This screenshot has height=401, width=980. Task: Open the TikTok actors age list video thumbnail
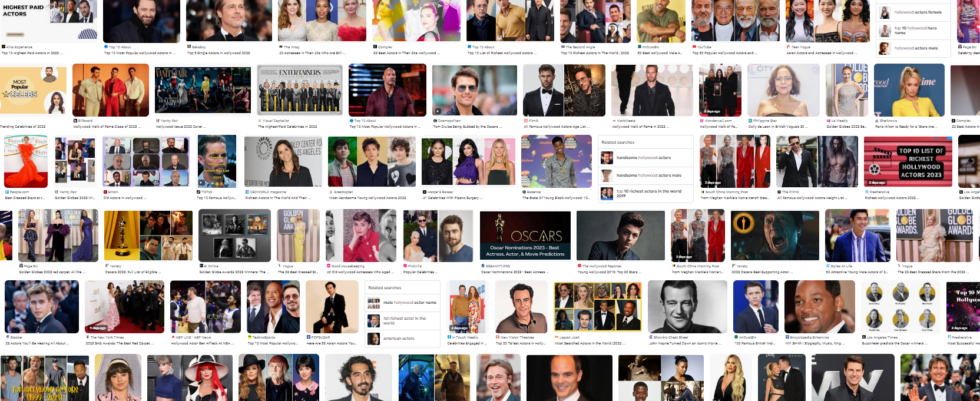pyautogui.click(x=217, y=161)
